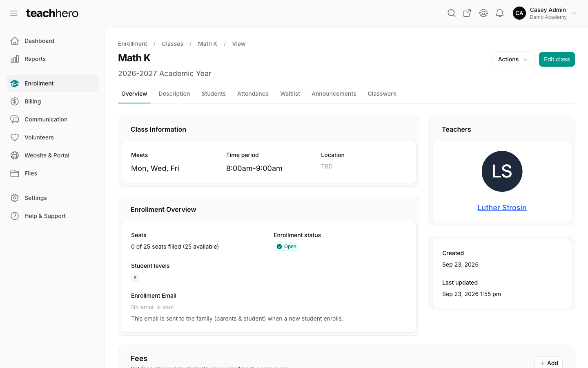Click the 'Mon, Wed, Fri' meets text
The width and height of the screenshot is (588, 368).
pos(155,168)
